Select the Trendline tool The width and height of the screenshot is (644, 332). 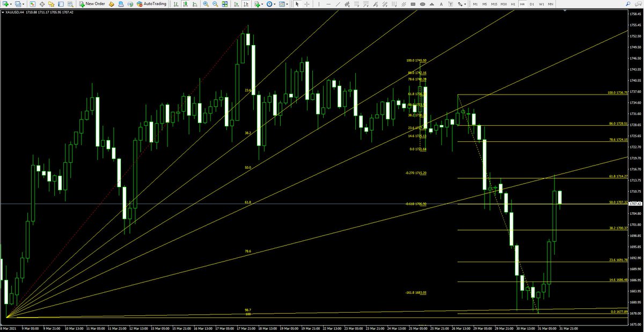pyautogui.click(x=338, y=4)
